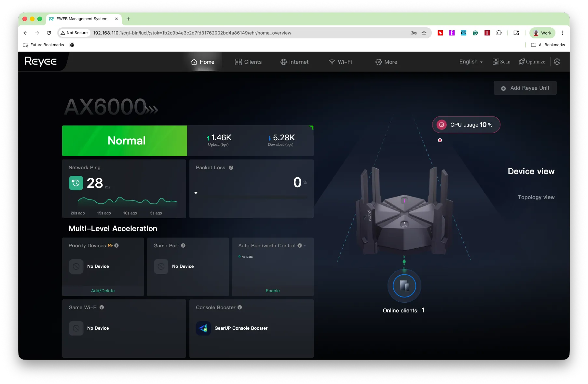Screen dimensions: 588x384
Task: Click Add Reyee Unit button
Action: pos(525,88)
